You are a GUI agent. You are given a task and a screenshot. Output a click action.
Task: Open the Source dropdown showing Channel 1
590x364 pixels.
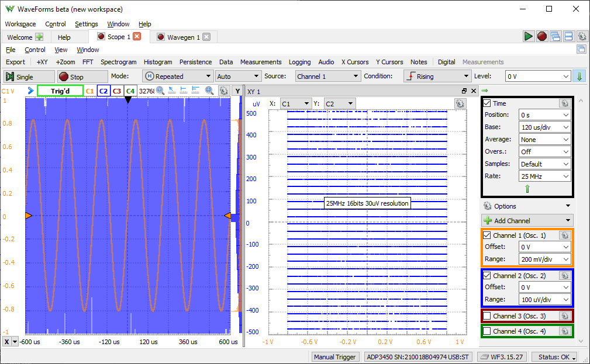tap(327, 77)
